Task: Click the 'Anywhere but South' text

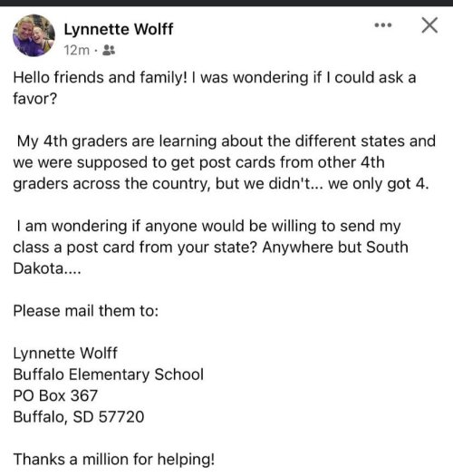Action: click(335, 248)
